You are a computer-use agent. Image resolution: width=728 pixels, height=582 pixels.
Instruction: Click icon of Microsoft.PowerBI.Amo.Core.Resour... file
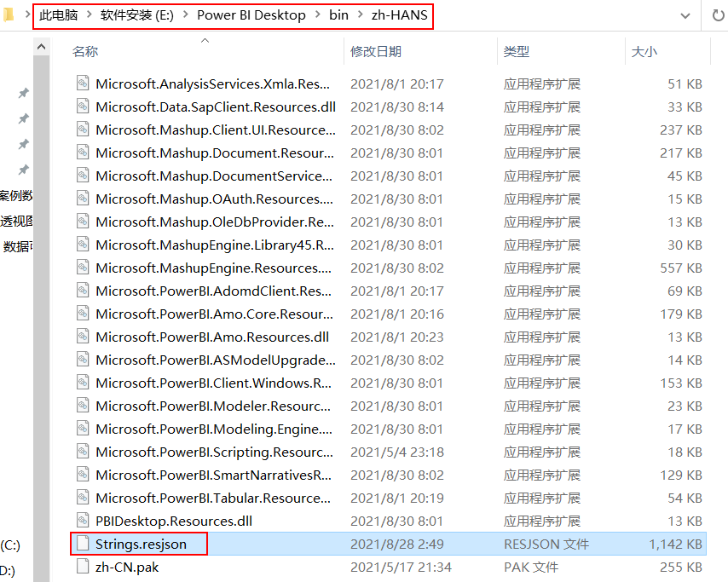click(x=83, y=314)
